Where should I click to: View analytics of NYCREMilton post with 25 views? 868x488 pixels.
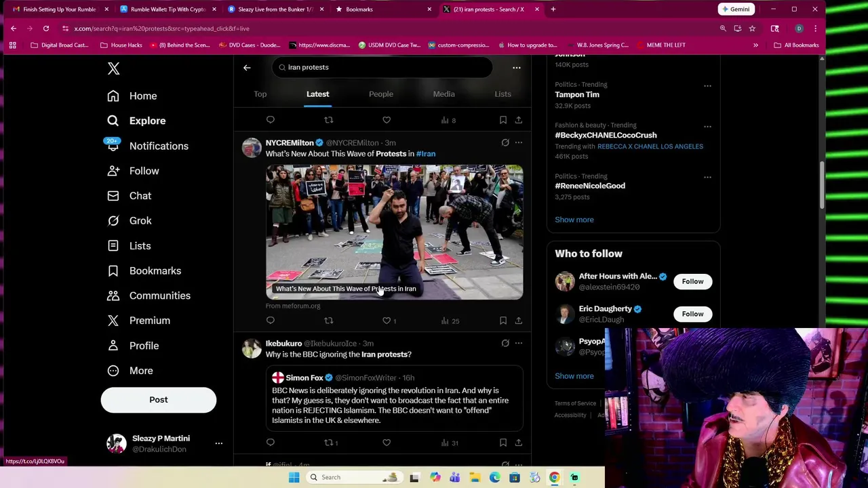pos(450,321)
